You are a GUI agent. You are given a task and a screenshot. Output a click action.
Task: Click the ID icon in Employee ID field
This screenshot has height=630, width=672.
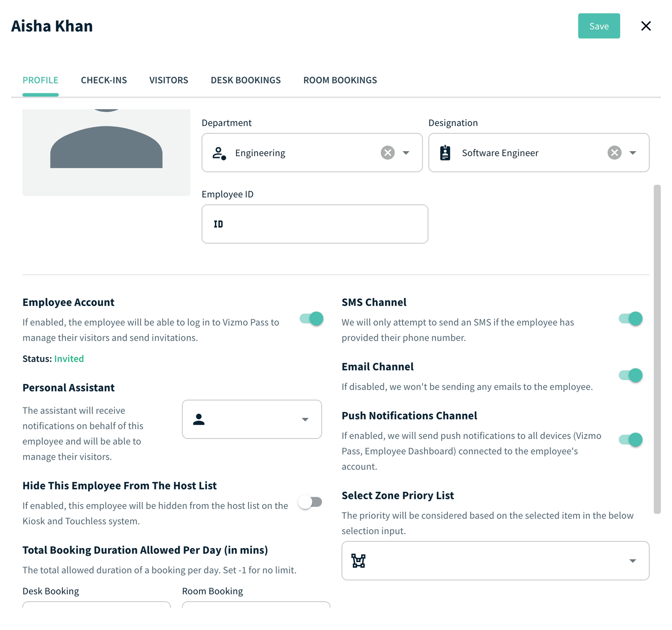pos(218,224)
